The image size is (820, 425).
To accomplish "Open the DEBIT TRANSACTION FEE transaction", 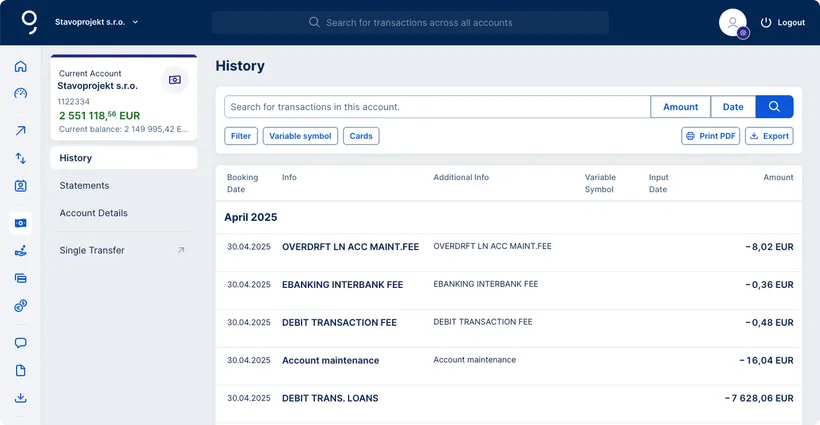I will [509, 328].
